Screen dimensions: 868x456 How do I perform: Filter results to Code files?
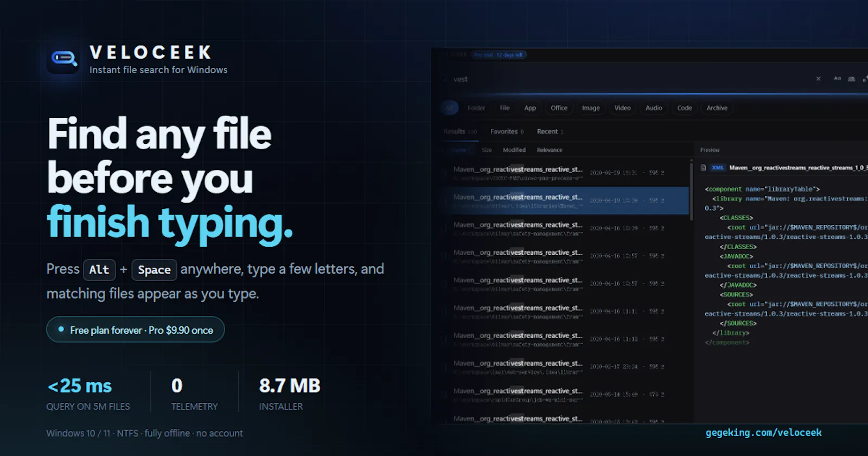tap(685, 108)
